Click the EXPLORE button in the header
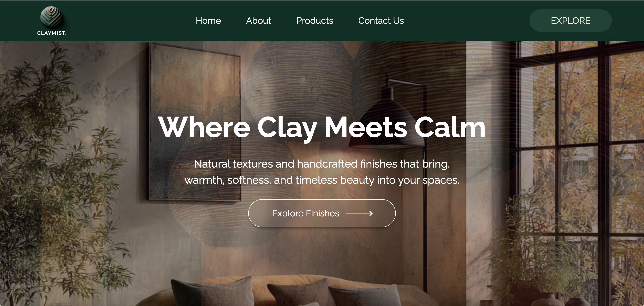Screen dimensions: 644x306 570,21
